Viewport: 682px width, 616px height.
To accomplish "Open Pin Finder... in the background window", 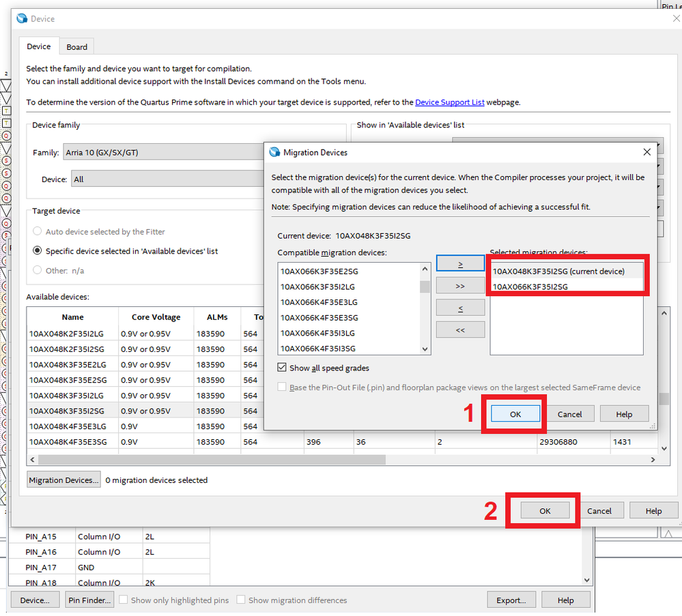I will click(x=89, y=600).
